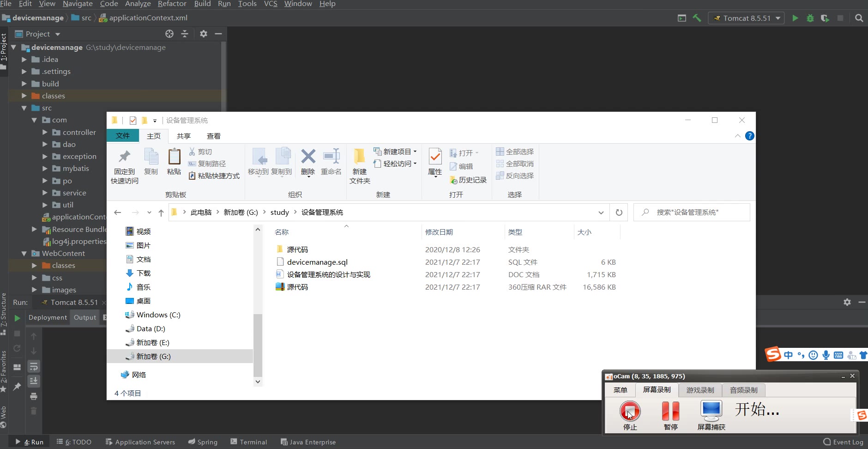Click Select all in Explorer ribbon
This screenshot has height=449, width=868.
(515, 152)
